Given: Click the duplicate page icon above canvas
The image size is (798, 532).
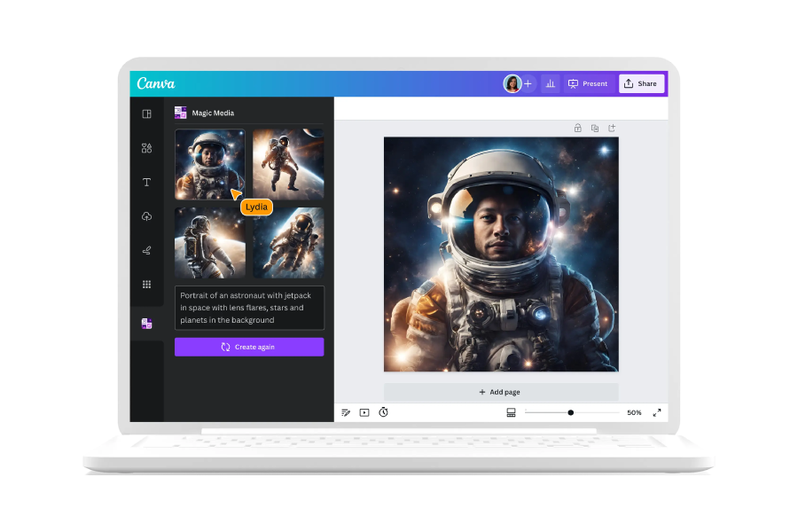Looking at the screenshot, I should (x=594, y=128).
